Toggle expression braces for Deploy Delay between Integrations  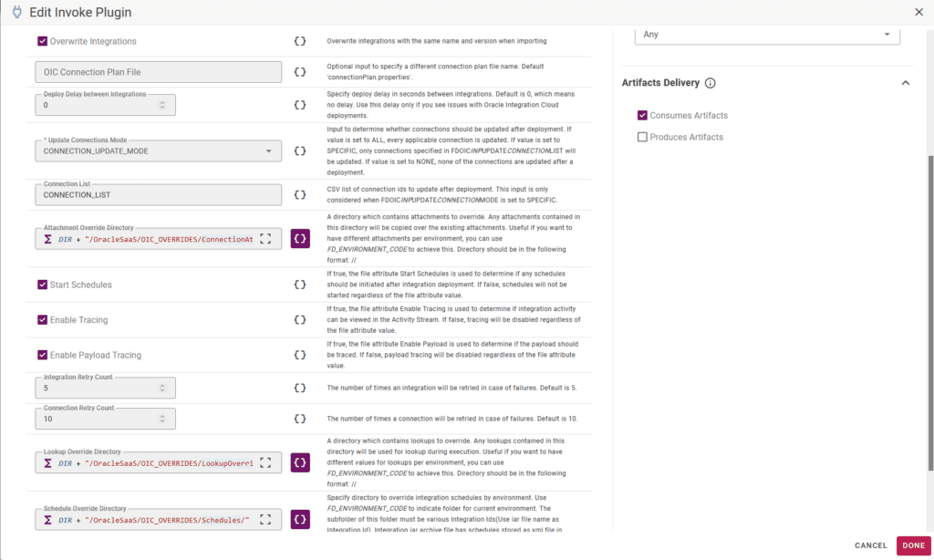(299, 105)
